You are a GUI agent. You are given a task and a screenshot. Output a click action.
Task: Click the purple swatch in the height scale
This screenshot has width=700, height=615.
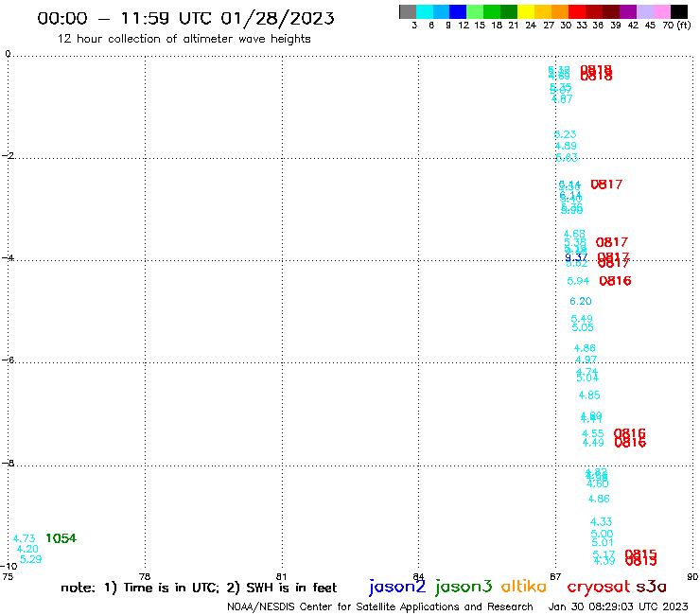point(628,11)
